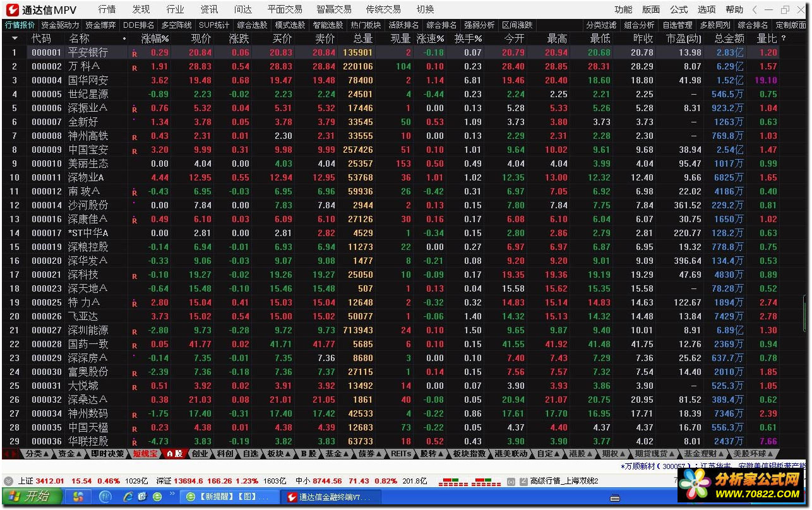Viewport: 812px width, 510px height.
Task: Switch to DDE排名 tab
Action: (138, 25)
